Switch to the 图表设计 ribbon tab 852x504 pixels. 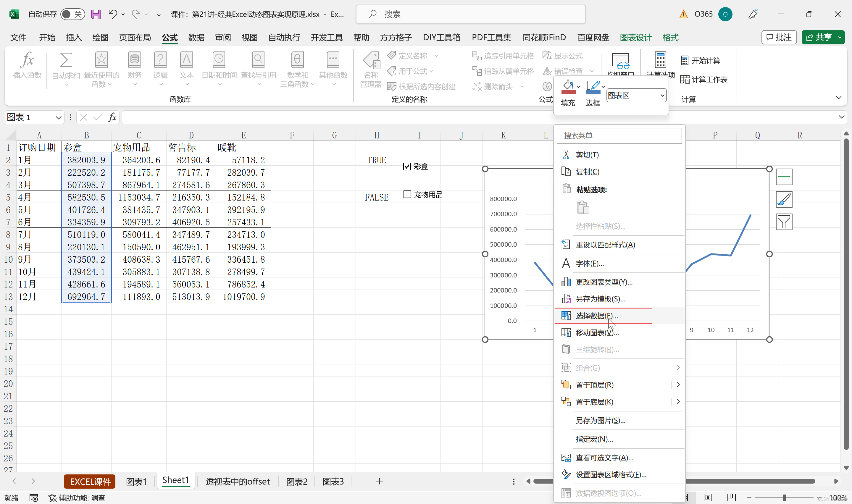[x=636, y=37]
